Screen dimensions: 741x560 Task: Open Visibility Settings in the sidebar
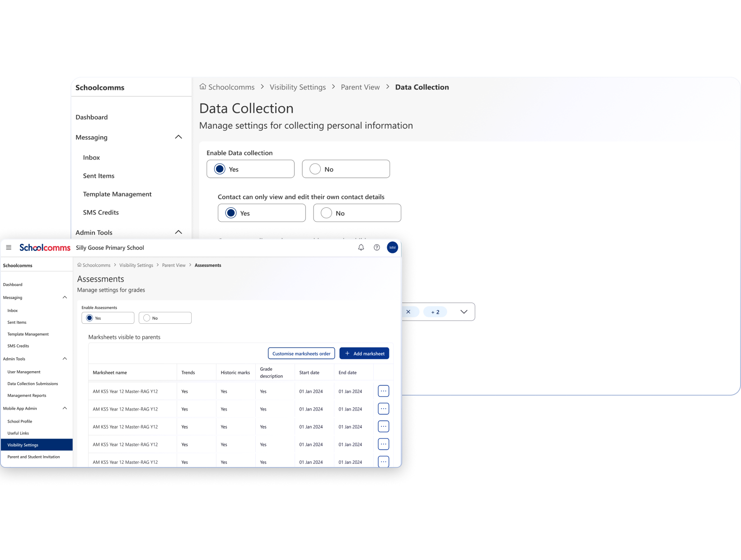pos(23,445)
